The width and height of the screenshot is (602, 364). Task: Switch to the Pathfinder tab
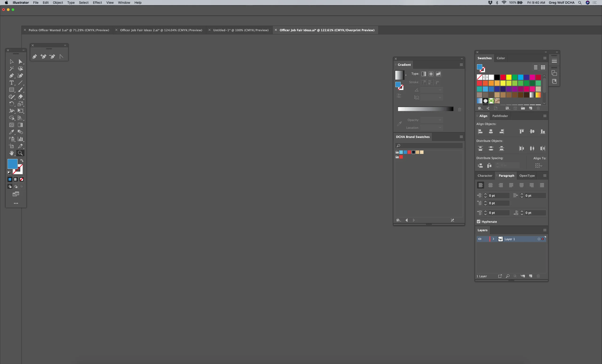pos(500,116)
